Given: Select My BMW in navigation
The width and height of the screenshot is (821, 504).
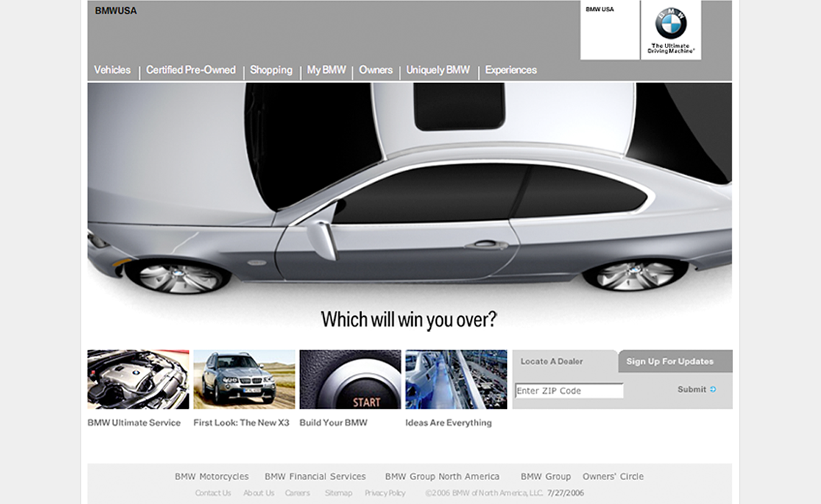Looking at the screenshot, I should pos(326,70).
